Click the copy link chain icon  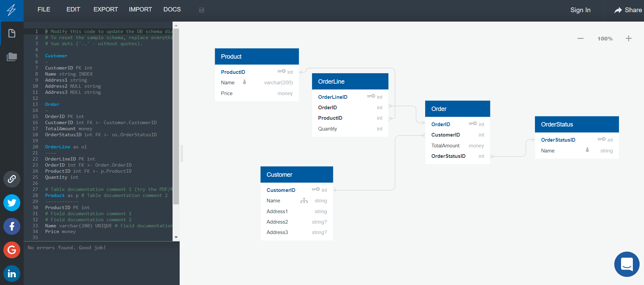pyautogui.click(x=12, y=179)
